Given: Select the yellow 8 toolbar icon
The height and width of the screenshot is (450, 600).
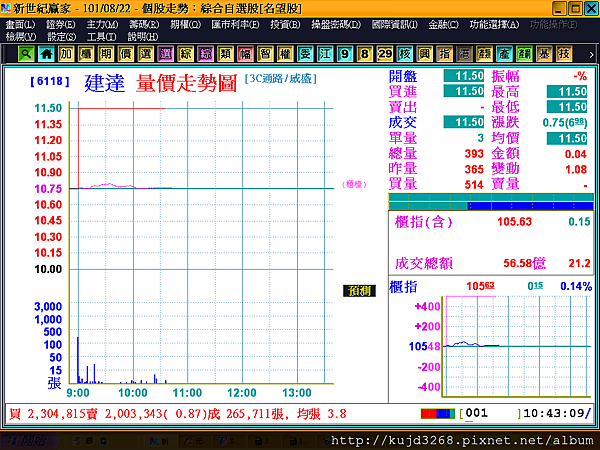Looking at the screenshot, I should point(365,54).
